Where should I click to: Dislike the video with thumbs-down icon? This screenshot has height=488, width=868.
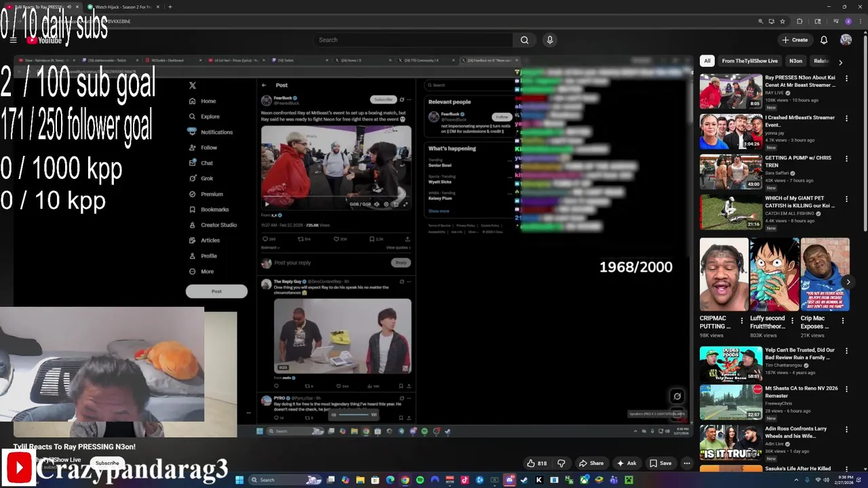561,463
